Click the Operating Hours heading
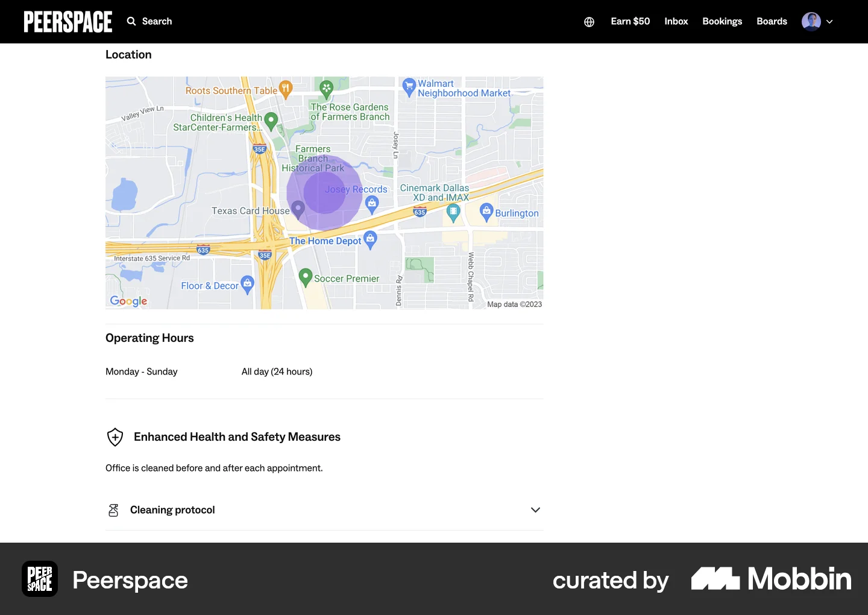The image size is (868, 615). pos(149,338)
